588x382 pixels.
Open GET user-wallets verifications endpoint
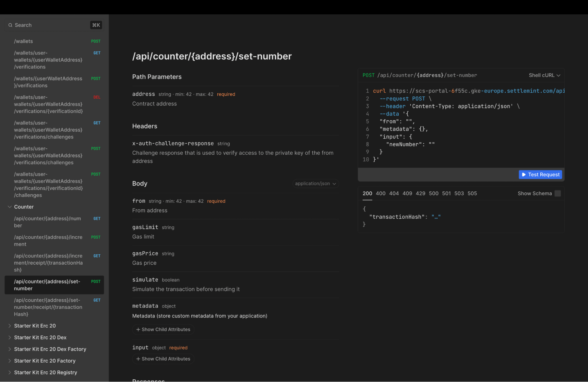54,60
